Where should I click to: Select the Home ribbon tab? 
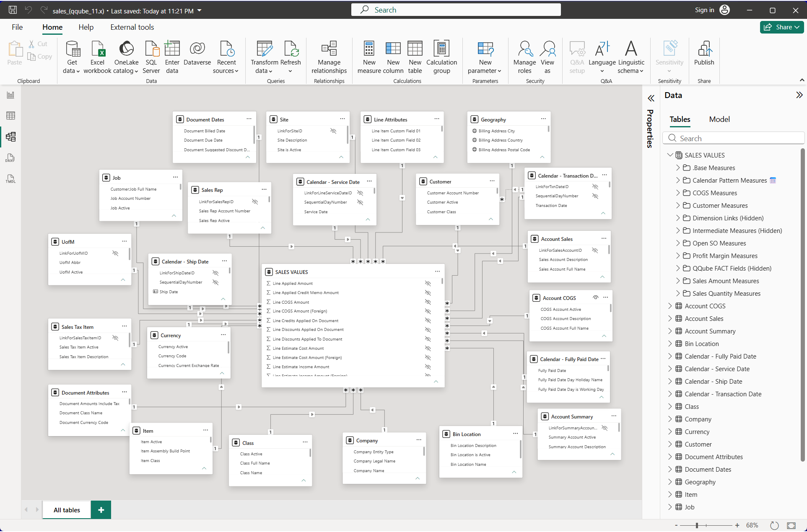coord(52,27)
